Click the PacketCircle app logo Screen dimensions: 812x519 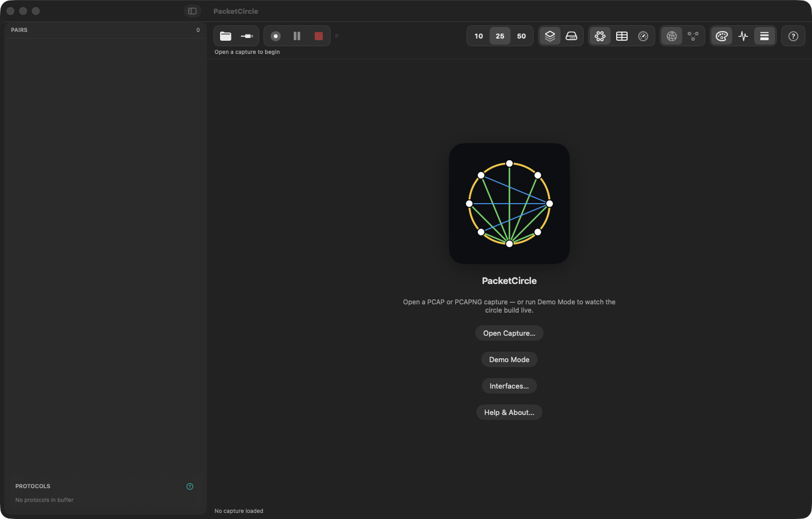tap(509, 204)
